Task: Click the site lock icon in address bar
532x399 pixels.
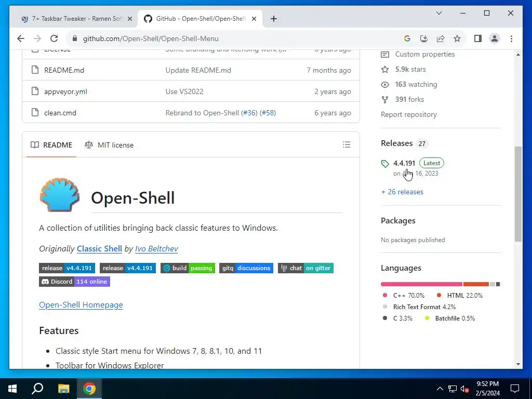Action: [75, 38]
